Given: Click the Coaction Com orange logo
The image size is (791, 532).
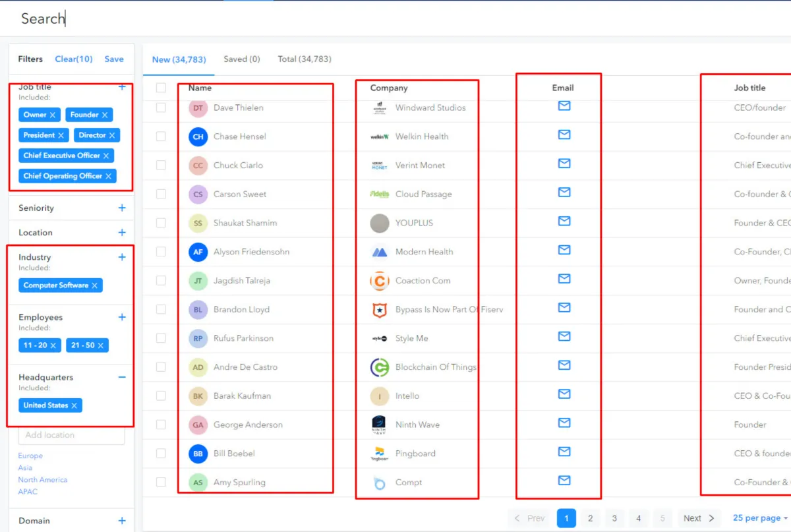Looking at the screenshot, I should 380,281.
